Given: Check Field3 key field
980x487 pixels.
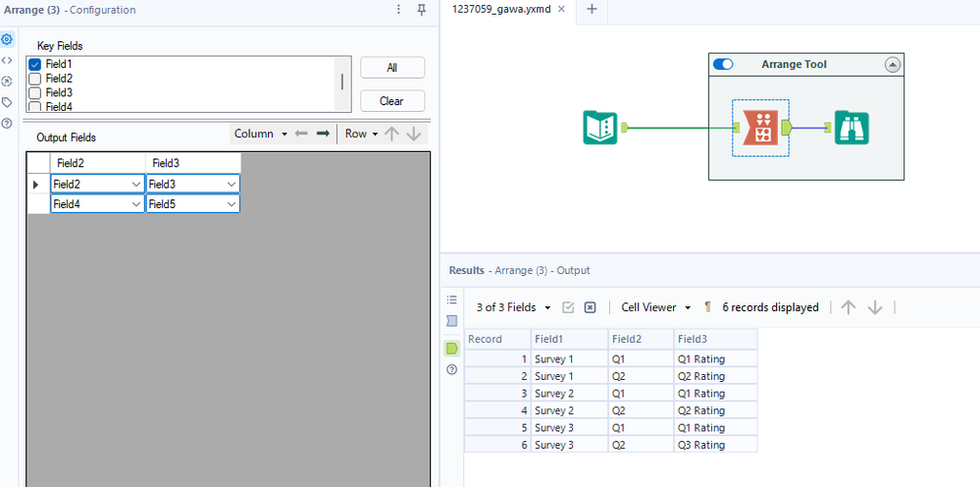Looking at the screenshot, I should pos(35,92).
